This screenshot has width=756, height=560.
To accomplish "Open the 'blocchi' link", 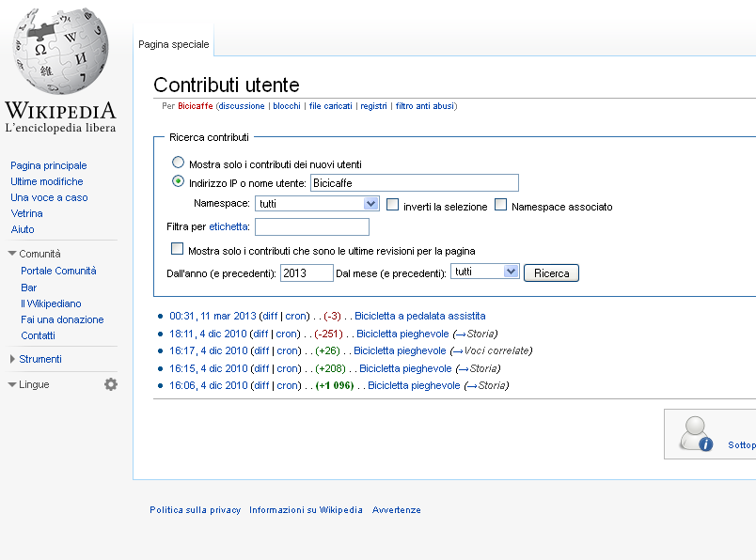I will [287, 106].
